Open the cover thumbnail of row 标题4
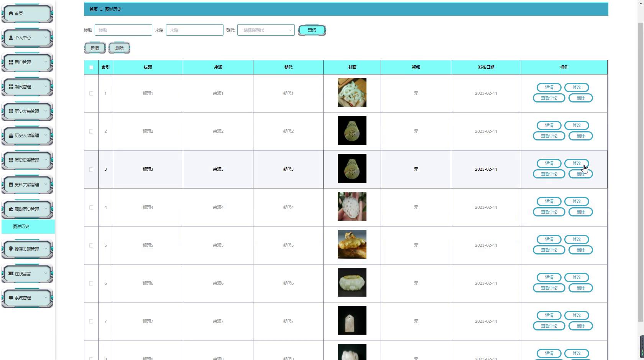This screenshot has width=644, height=360. pyautogui.click(x=352, y=206)
